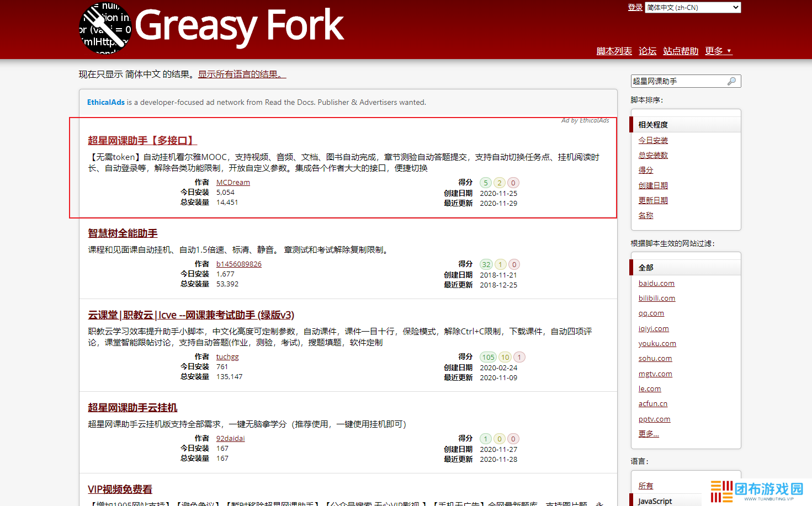This screenshot has width=812, height=506.
Task: Sort scripts by 创建日期
Action: (x=653, y=185)
